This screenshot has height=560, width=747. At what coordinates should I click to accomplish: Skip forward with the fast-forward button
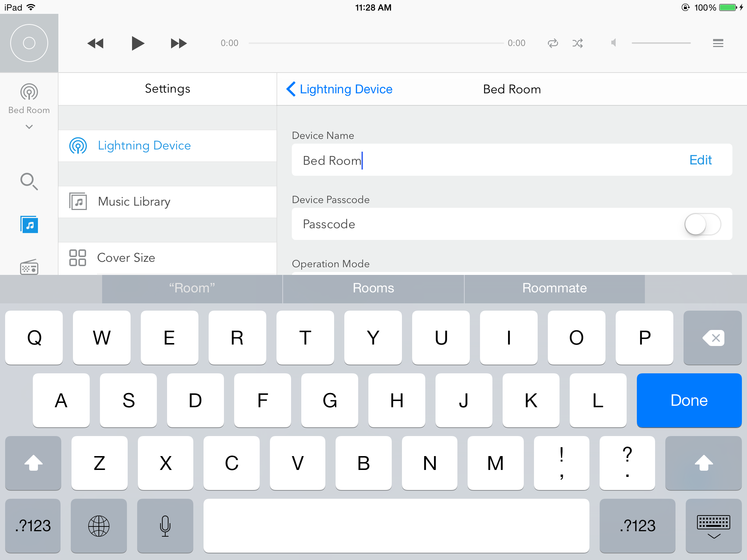[x=179, y=43]
